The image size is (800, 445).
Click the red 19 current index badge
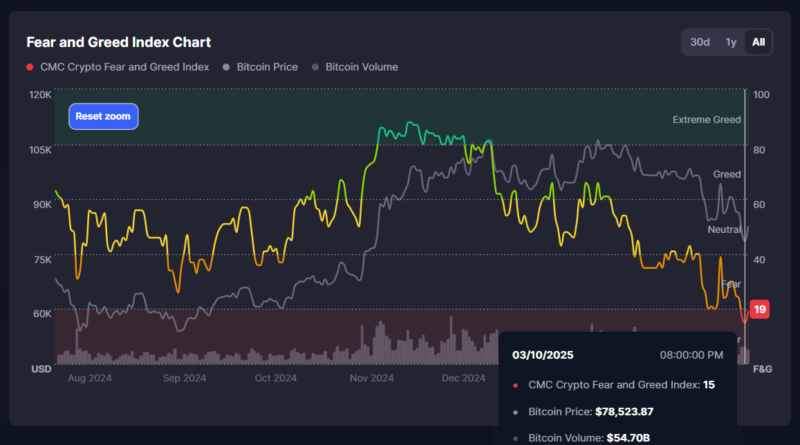point(760,309)
